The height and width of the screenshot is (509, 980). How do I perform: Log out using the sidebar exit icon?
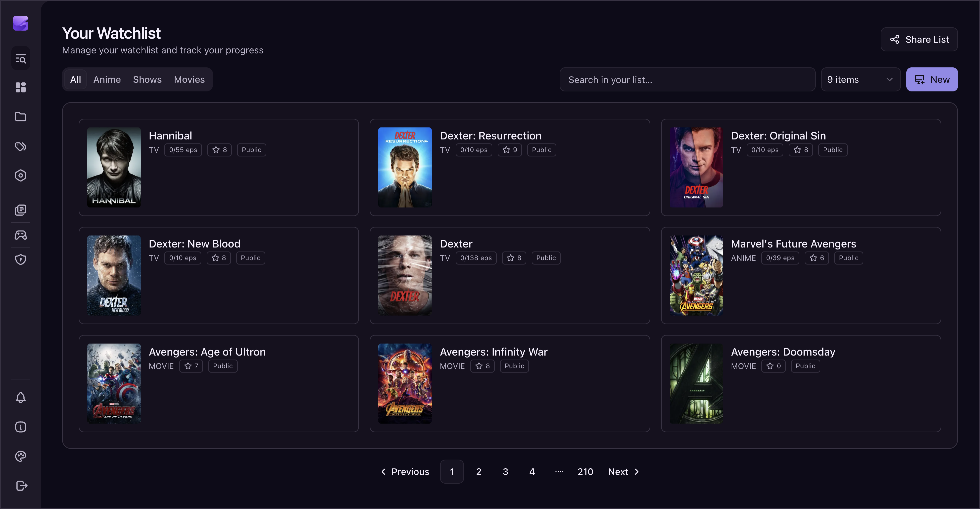click(x=21, y=486)
